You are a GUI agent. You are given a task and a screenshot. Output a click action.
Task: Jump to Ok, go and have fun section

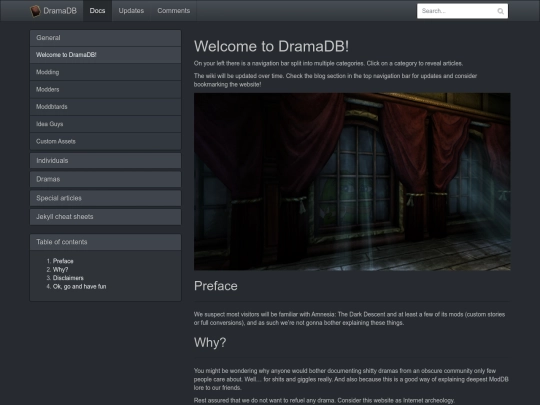coord(80,287)
